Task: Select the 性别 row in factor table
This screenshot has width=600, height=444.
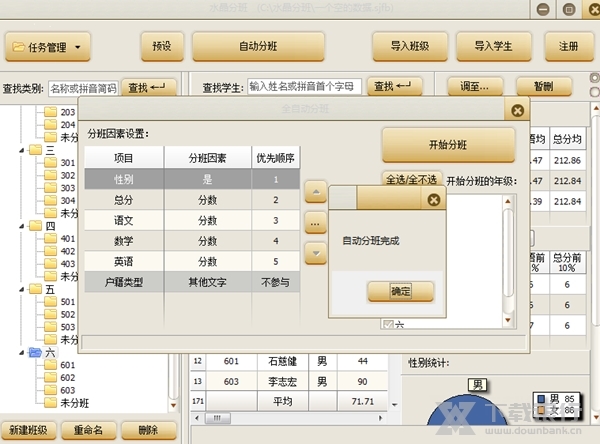Action: 192,179
